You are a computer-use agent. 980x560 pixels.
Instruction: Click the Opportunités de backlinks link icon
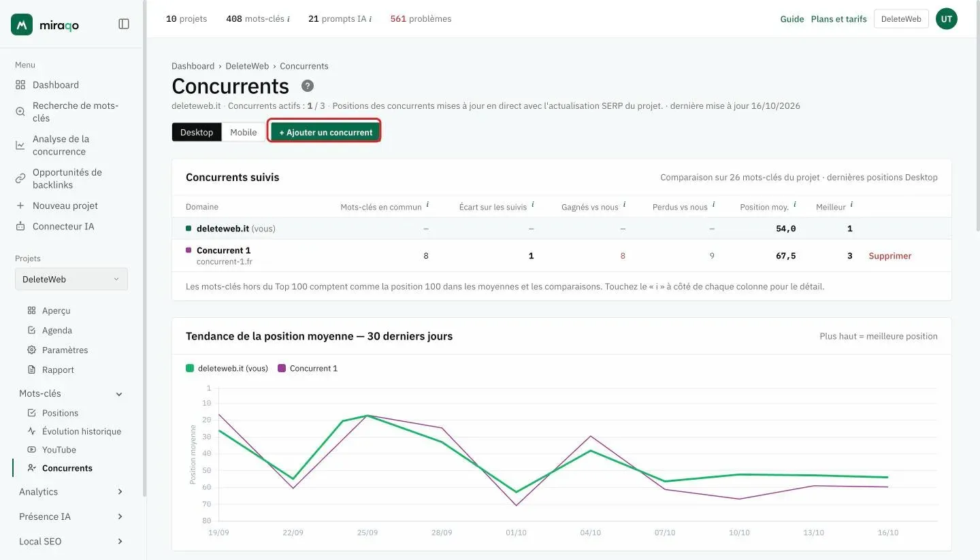[x=20, y=178]
